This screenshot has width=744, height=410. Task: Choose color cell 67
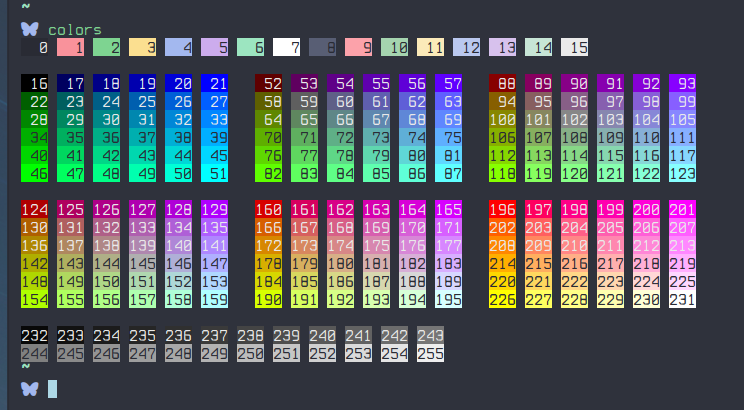377,119
